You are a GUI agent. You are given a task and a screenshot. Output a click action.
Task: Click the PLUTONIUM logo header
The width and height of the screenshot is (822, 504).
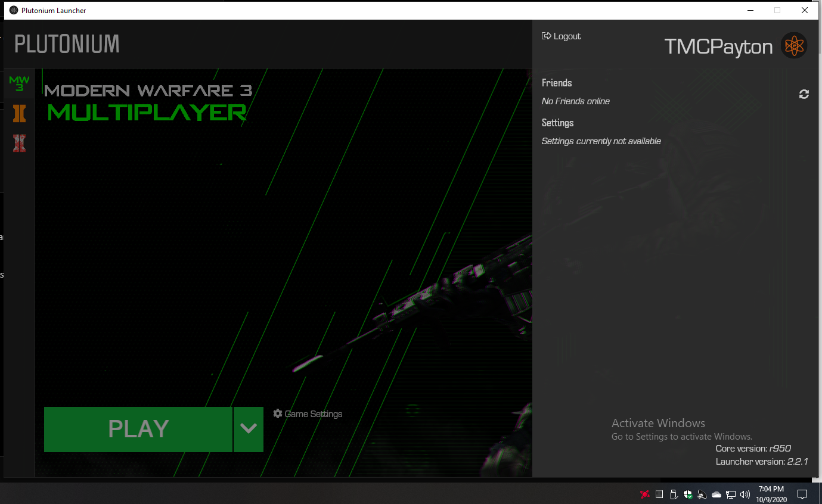point(67,44)
